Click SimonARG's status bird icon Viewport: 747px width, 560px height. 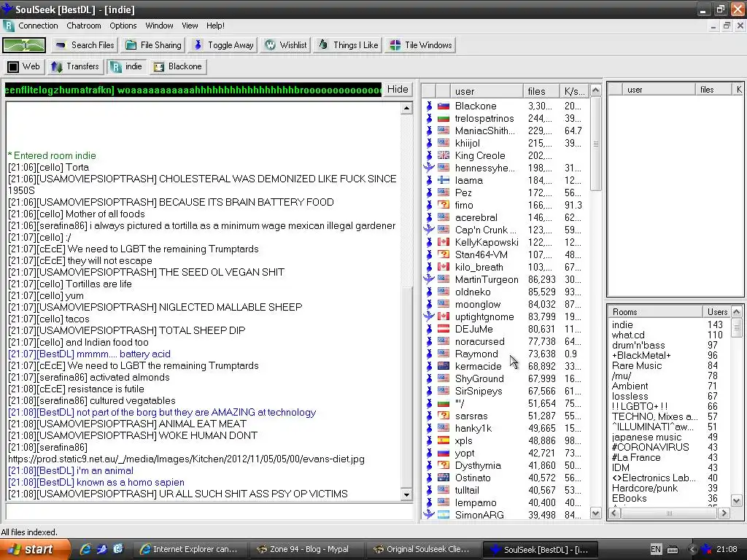(429, 514)
